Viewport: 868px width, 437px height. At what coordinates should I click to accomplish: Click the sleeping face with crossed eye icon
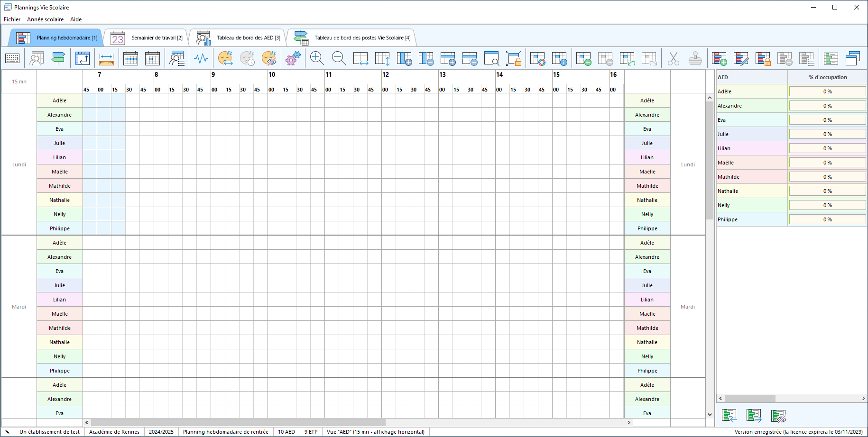pos(269,58)
